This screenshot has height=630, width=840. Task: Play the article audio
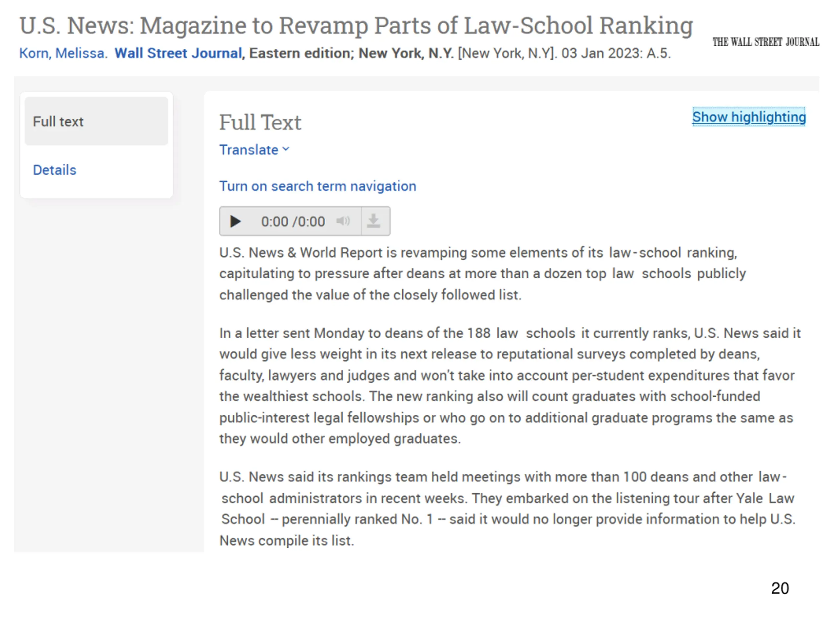(x=235, y=221)
